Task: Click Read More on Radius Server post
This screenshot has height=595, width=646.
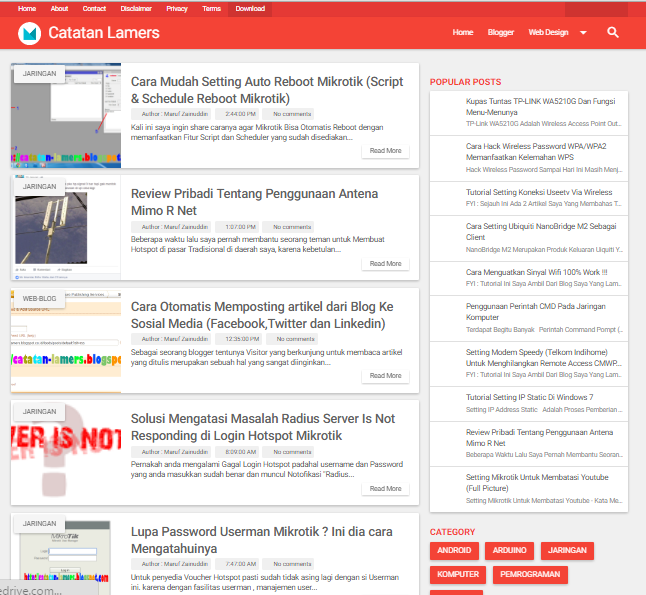Action: pyautogui.click(x=385, y=489)
